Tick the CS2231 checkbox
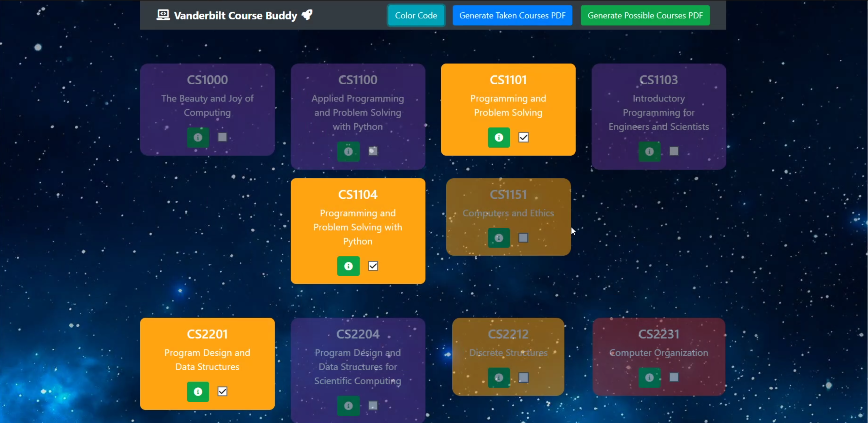The image size is (868, 423). pyautogui.click(x=674, y=377)
